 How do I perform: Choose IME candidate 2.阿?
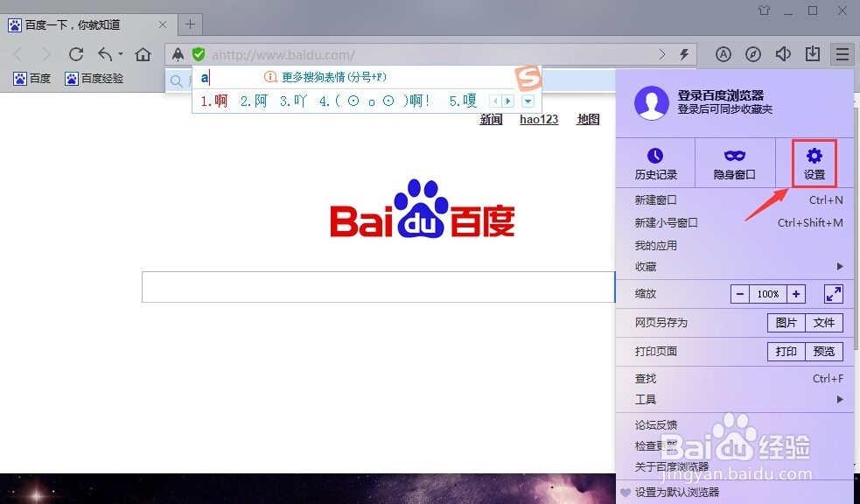(254, 101)
